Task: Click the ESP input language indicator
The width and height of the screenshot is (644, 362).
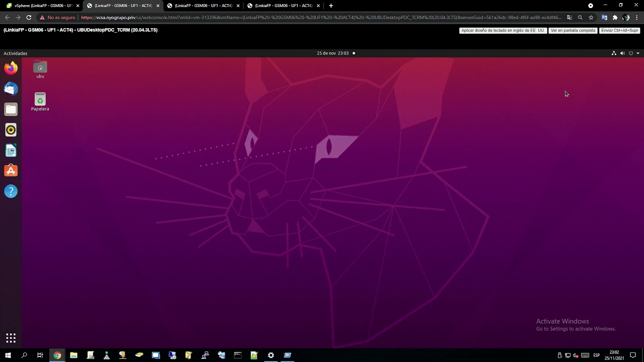Action: [x=596, y=355]
